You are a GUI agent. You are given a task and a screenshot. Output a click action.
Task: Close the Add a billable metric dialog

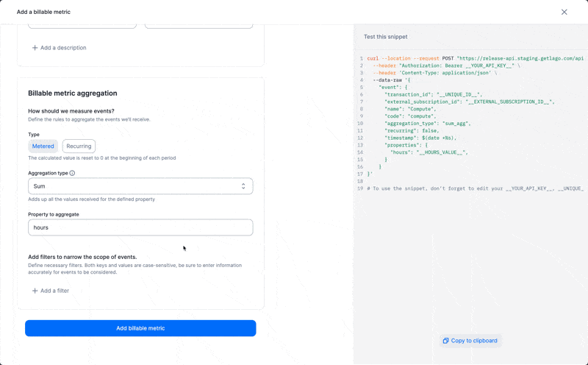tap(564, 12)
